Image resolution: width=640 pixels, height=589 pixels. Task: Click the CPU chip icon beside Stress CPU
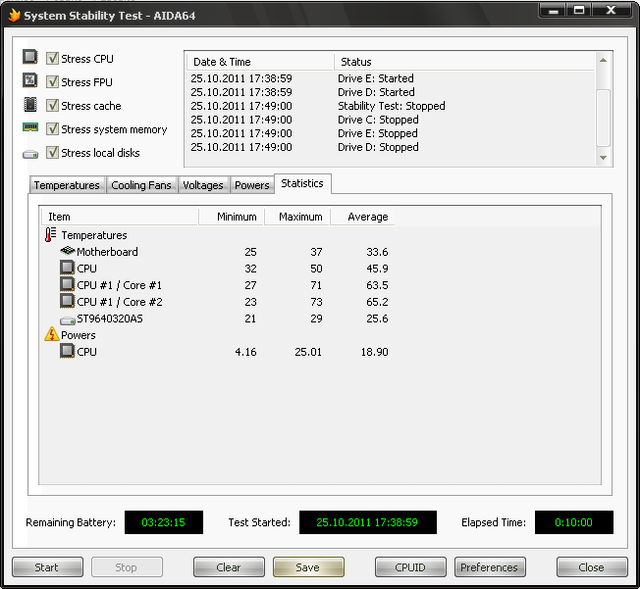pos(30,58)
